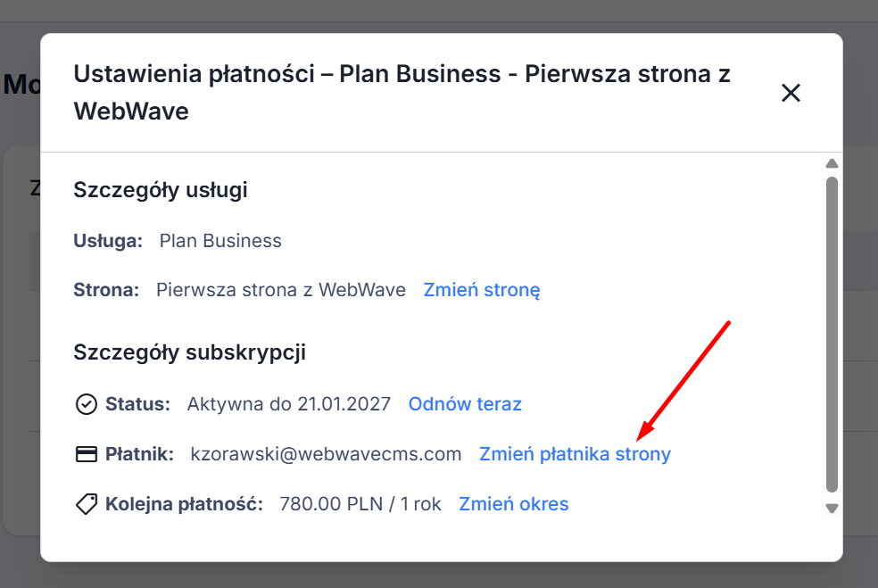Click the Aktywna do 21.01.2027 status text
The height and width of the screenshot is (588, 878).
pos(288,404)
